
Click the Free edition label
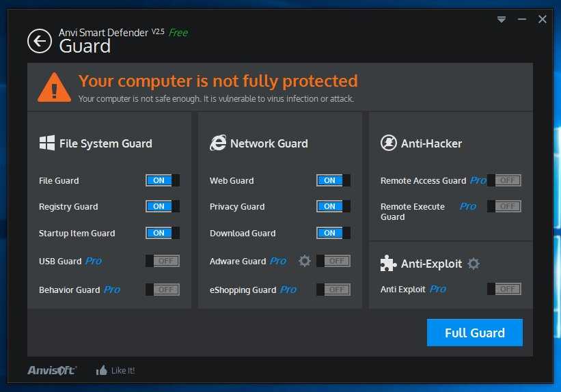[178, 32]
